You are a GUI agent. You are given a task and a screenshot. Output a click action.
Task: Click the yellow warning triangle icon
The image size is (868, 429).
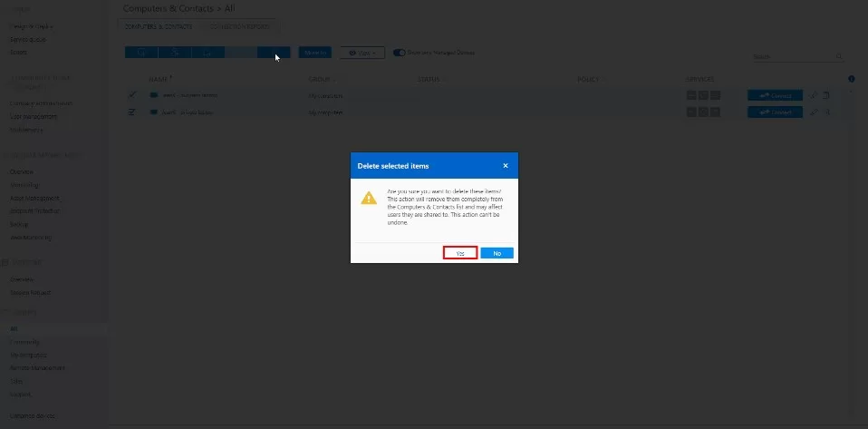coord(369,199)
